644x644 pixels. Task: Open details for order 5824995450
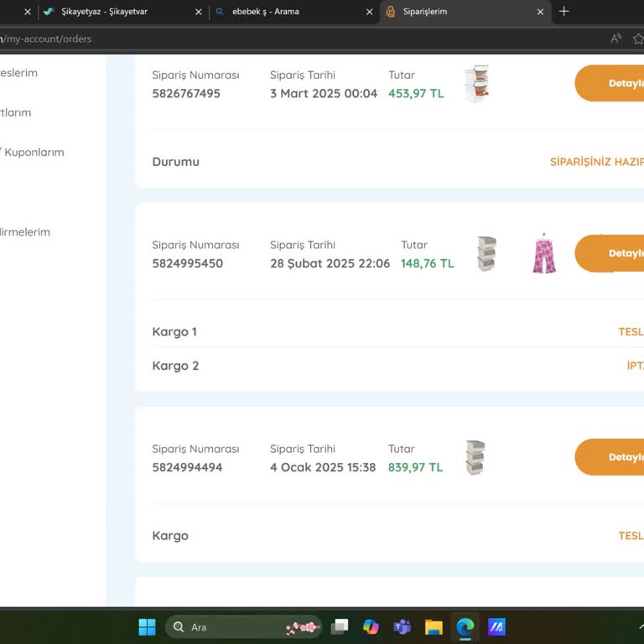pyautogui.click(x=610, y=253)
